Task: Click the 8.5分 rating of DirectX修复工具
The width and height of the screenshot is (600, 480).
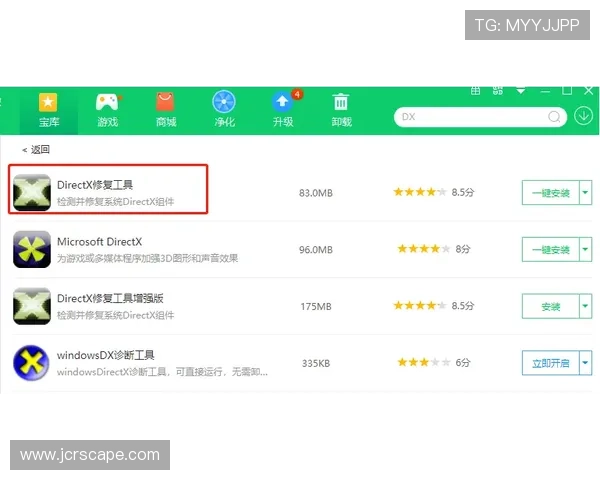Action: pyautogui.click(x=463, y=192)
